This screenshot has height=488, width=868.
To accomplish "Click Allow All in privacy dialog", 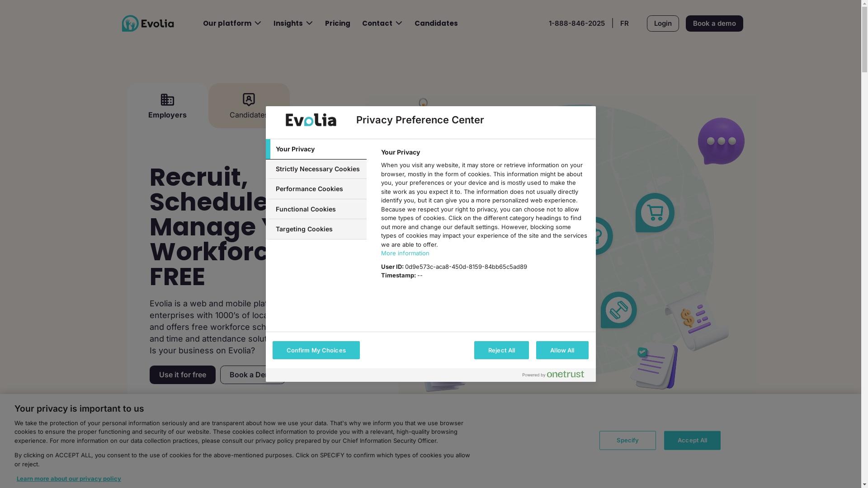I will pos(561,350).
